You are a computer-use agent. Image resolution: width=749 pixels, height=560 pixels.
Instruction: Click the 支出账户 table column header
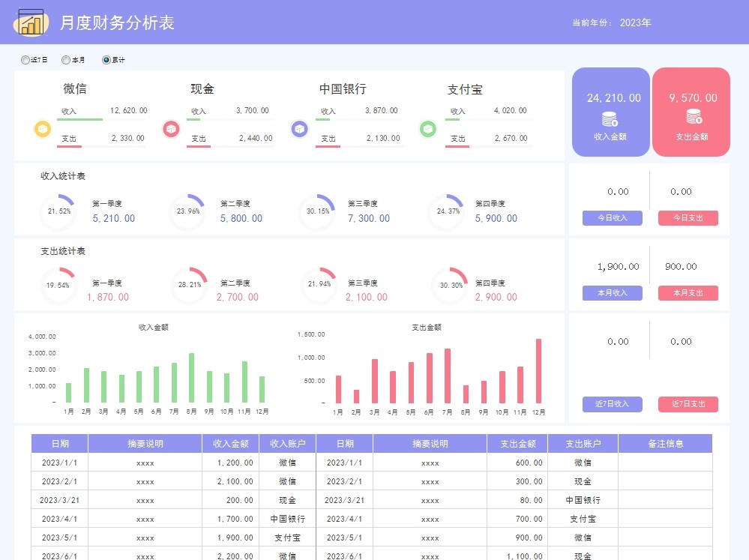[x=583, y=443]
